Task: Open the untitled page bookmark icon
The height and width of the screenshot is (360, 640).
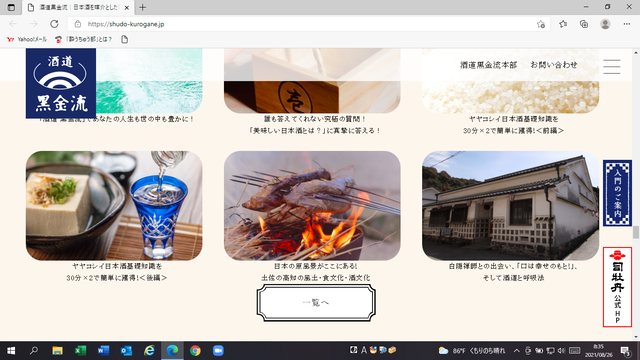Action: pos(124,39)
